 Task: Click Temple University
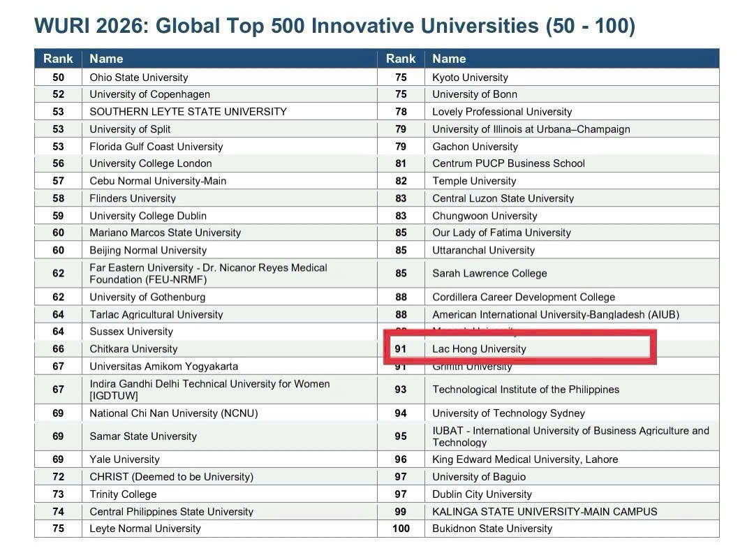point(474,181)
